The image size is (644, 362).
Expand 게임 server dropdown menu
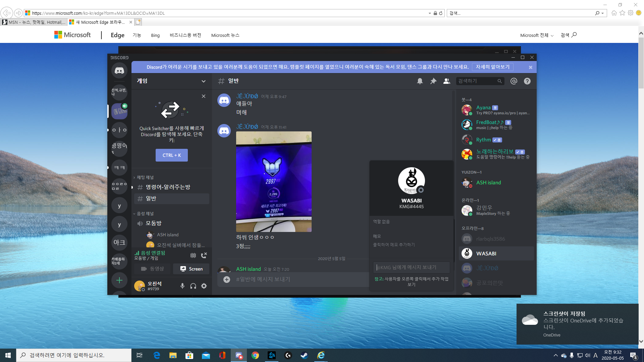click(x=203, y=81)
